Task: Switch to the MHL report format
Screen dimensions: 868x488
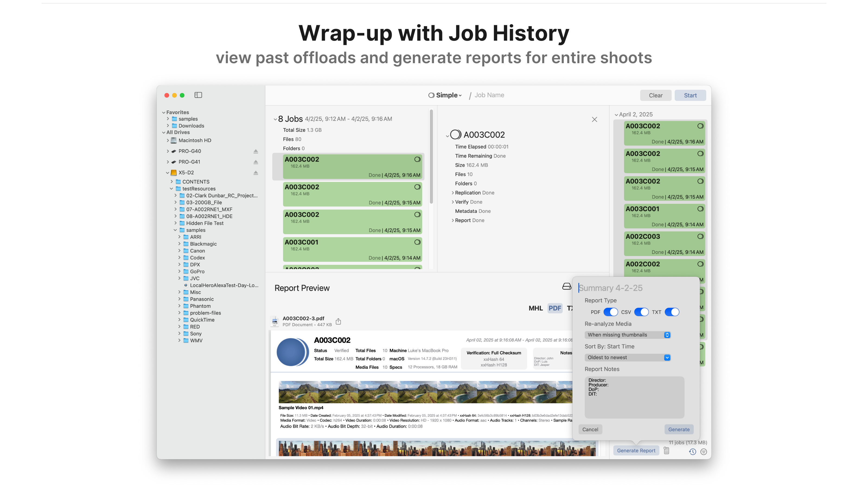Action: 535,308
